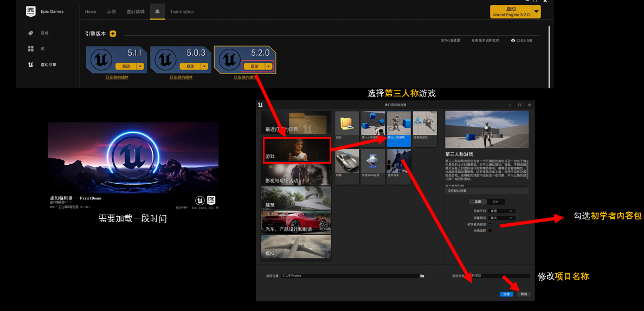Click the 5.2.0 engine Unreal logo
Screen dimensions: 644x311
pos(229,60)
